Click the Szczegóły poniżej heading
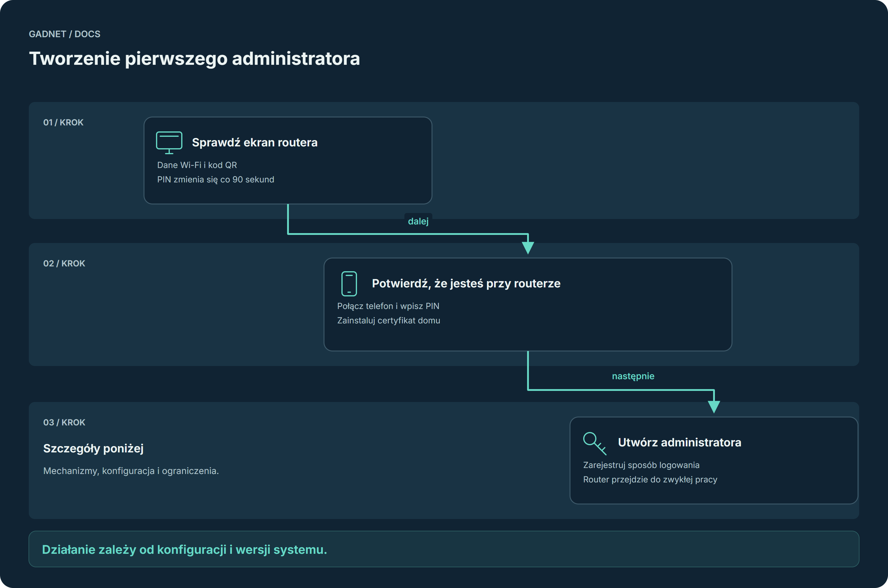Image resolution: width=888 pixels, height=588 pixels. tap(93, 448)
